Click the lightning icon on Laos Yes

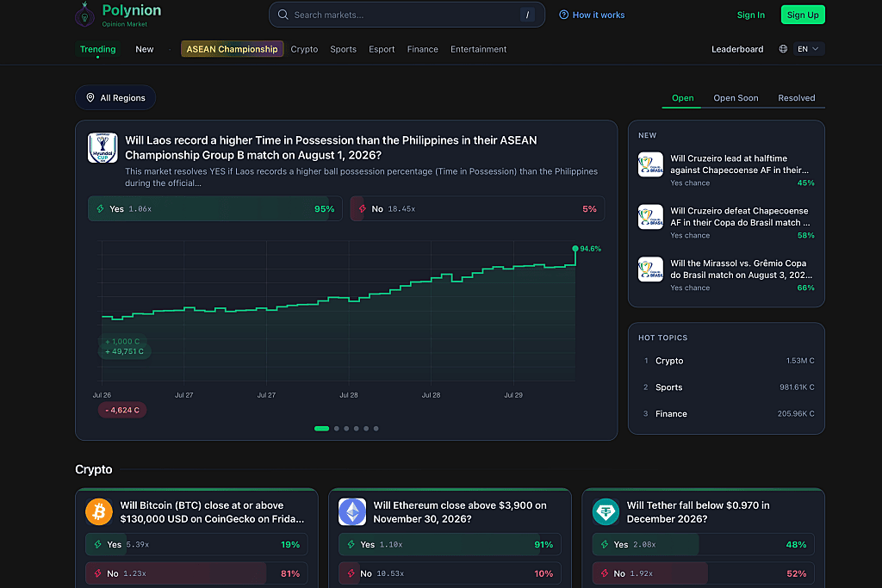[x=100, y=208]
